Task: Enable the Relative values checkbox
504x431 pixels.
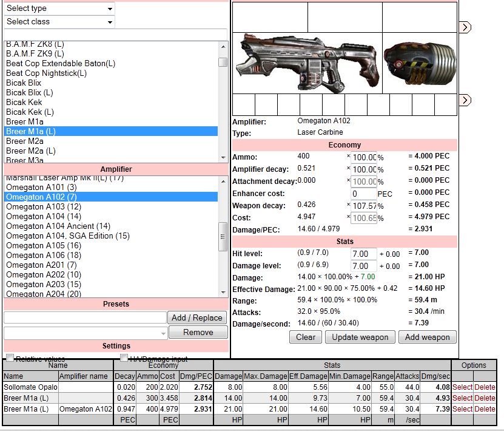Action: pyautogui.click(x=10, y=358)
